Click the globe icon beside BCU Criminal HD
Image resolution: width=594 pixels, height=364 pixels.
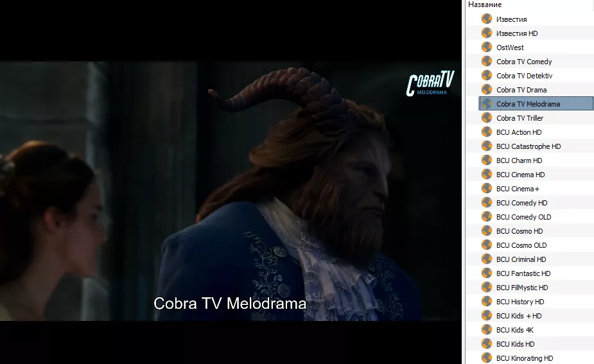click(486, 259)
